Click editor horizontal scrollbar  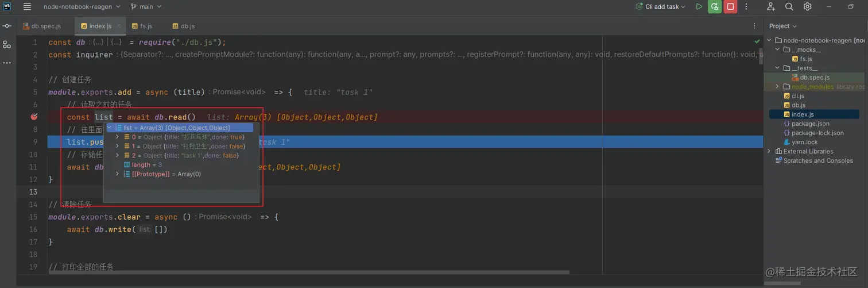pyautogui.click(x=309, y=272)
